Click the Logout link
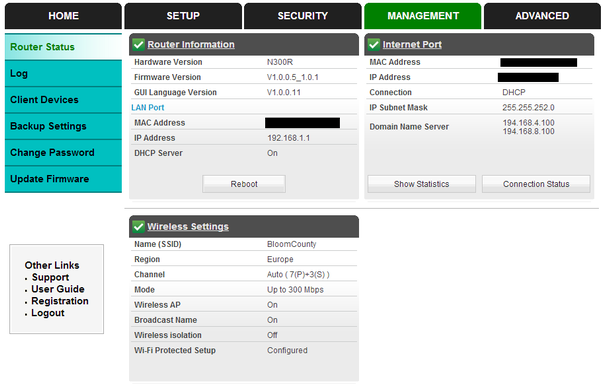Screen dimensions: 610x384 pos(48,313)
